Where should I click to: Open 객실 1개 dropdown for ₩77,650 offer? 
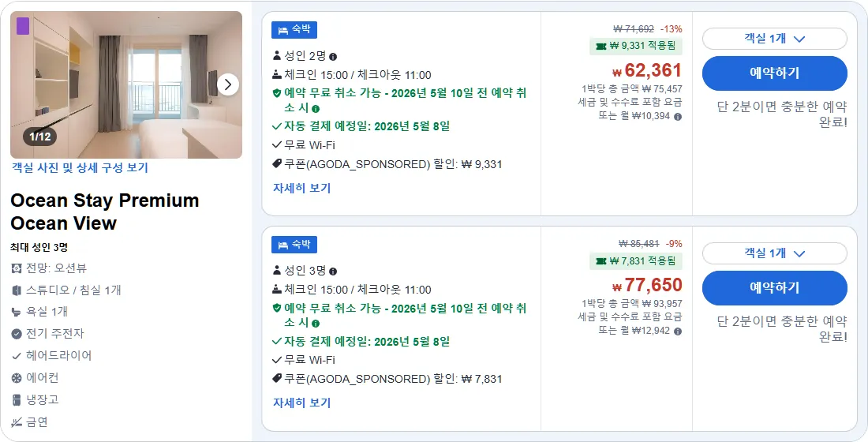click(x=774, y=253)
